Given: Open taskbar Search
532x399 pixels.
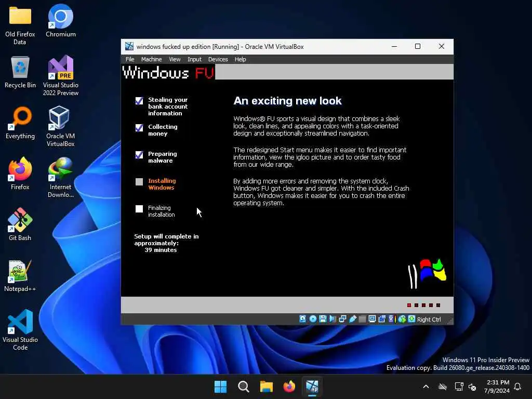Looking at the screenshot, I should tap(243, 387).
